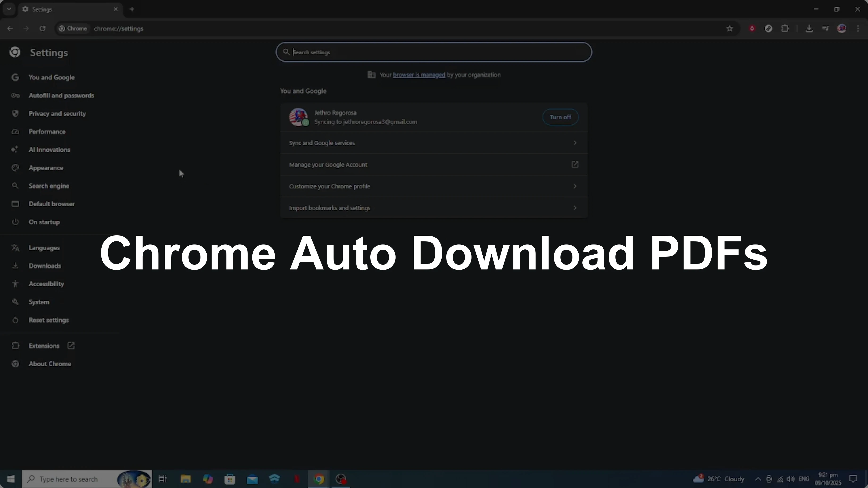Click the profile avatar in toolbar
The image size is (868, 488).
pyautogui.click(x=841, y=29)
